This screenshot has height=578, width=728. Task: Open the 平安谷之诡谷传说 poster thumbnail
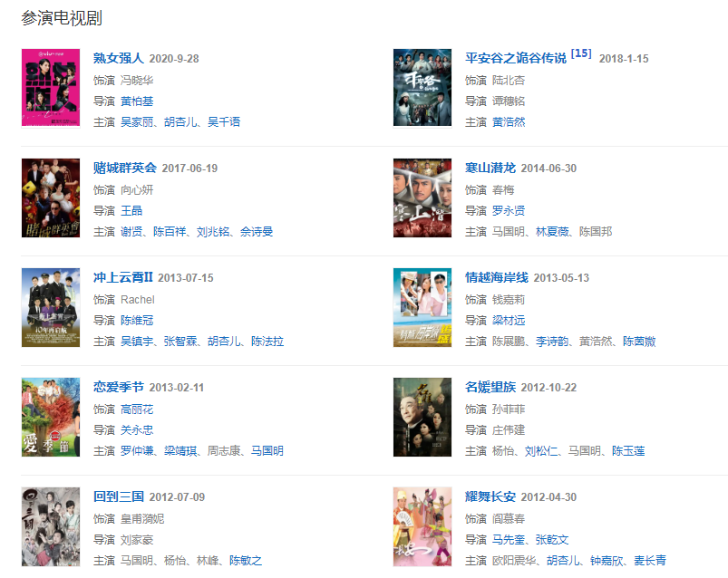pos(422,88)
